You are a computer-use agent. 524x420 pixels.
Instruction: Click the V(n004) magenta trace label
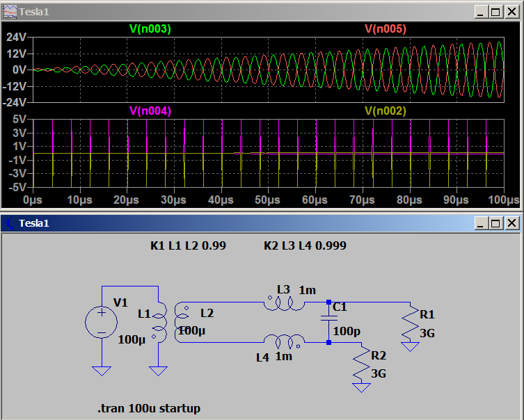coord(150,111)
